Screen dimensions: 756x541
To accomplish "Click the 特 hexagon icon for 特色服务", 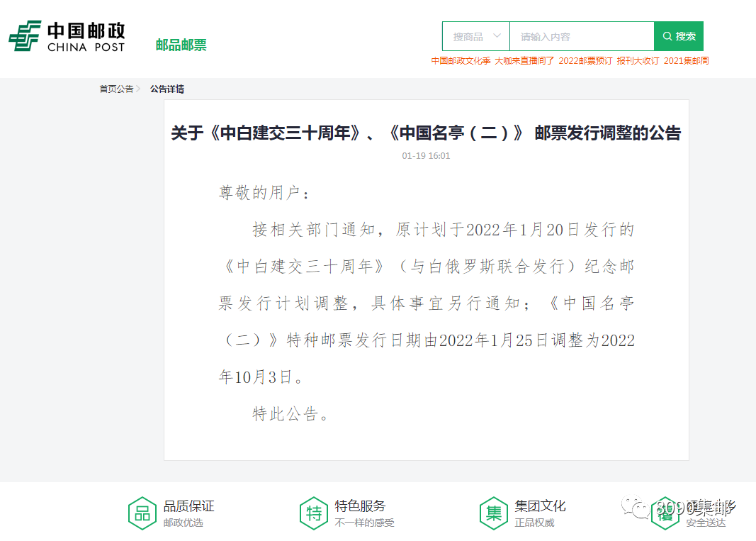I will click(x=314, y=513).
